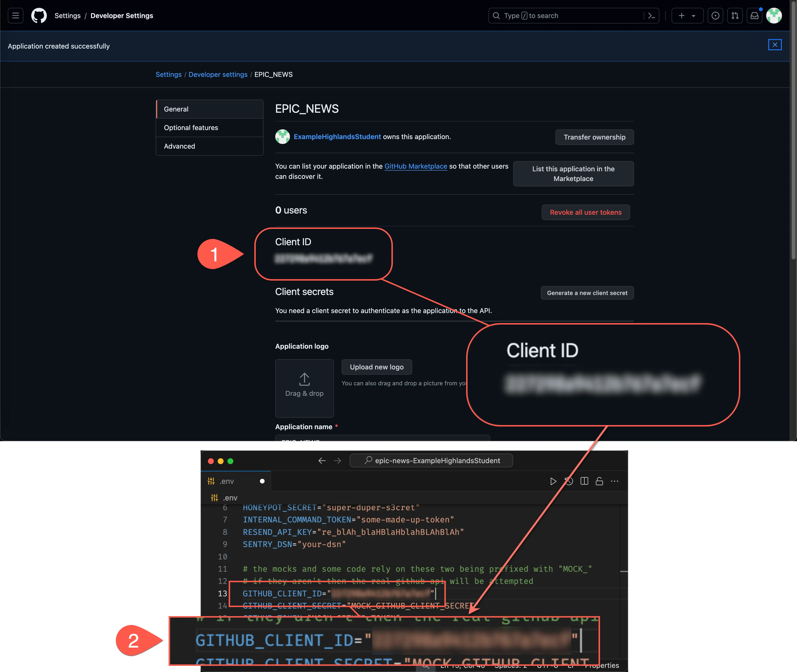797x672 pixels.
Task: Click the green maximize dot in VS Code
Action: (x=231, y=461)
